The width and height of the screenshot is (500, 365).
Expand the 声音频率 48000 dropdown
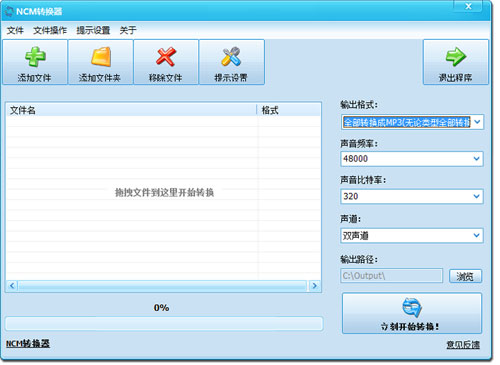click(477, 159)
